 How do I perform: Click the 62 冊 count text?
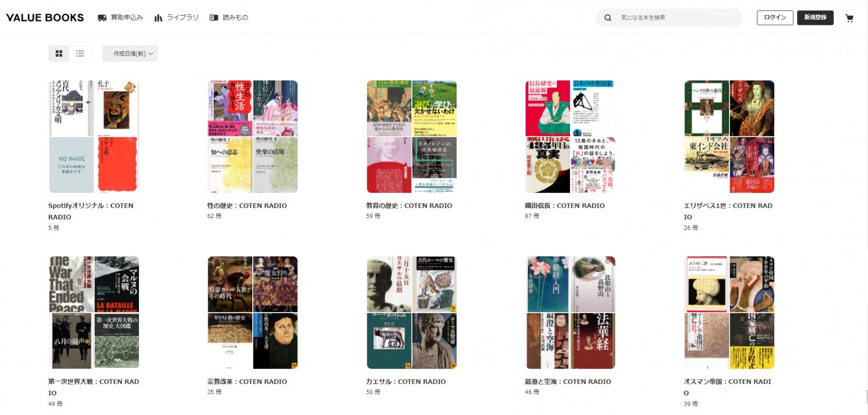point(214,216)
